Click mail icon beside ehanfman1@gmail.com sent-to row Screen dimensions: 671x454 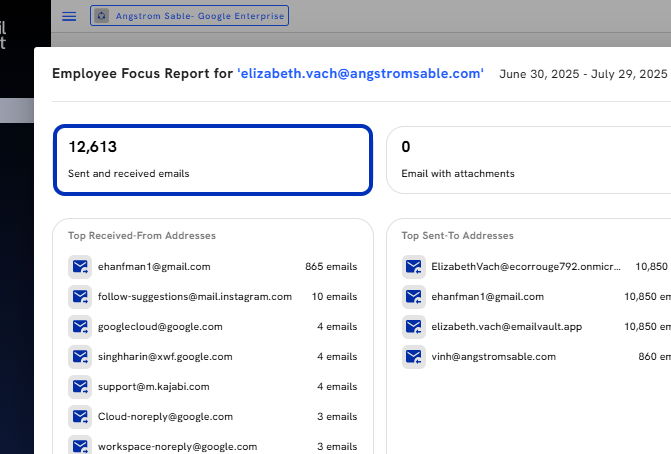(413, 297)
